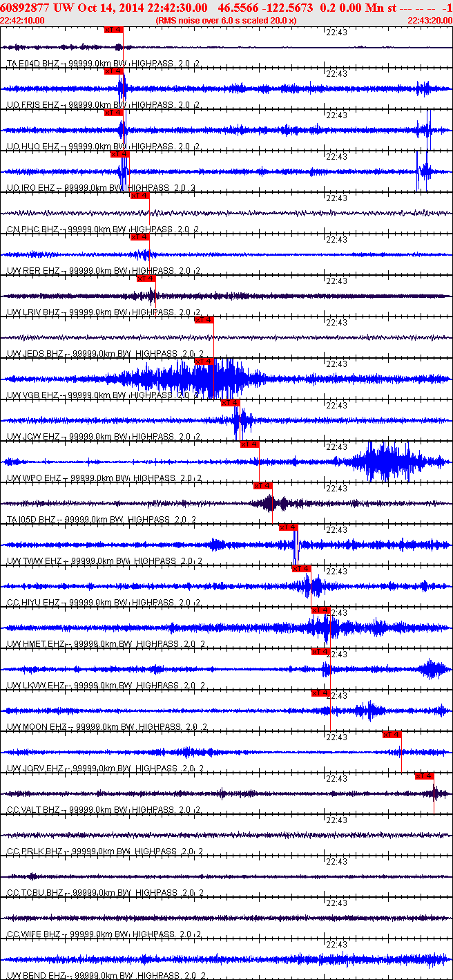Viewport: 453px width, 980px height.
Task: Click the RMS noise scaling note
Action: pos(226,21)
